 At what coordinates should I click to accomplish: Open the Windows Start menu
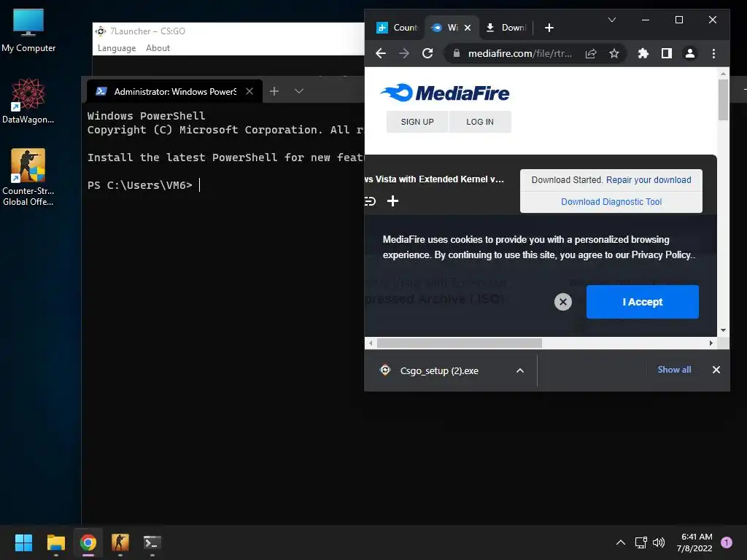[x=23, y=542]
